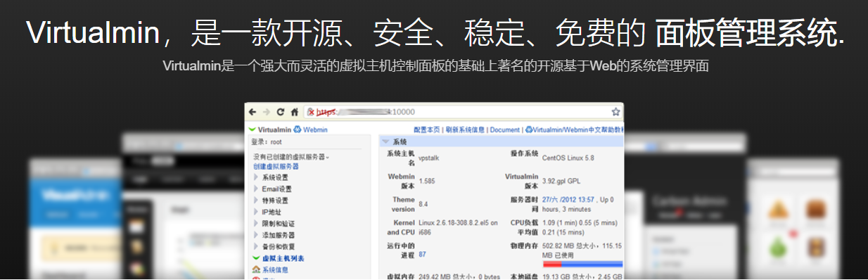Viewport: 868px width, 280px height.
Task: Open 系统信息 in the sidebar
Action: click(x=270, y=269)
